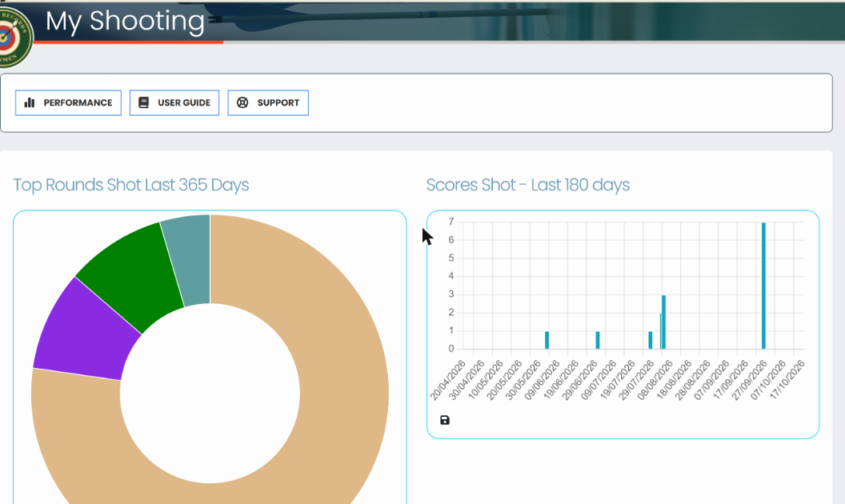Click the save chart floppy-disk icon
845x504 pixels.
445,420
